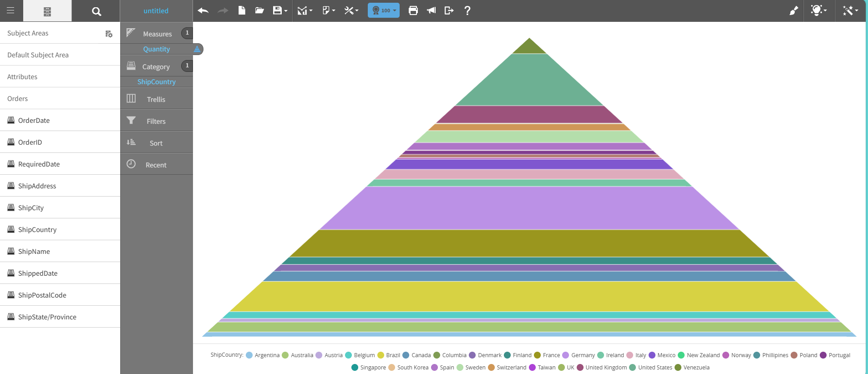Click the Quantity measure item
Screen dimensions: 868x374
[x=157, y=49]
